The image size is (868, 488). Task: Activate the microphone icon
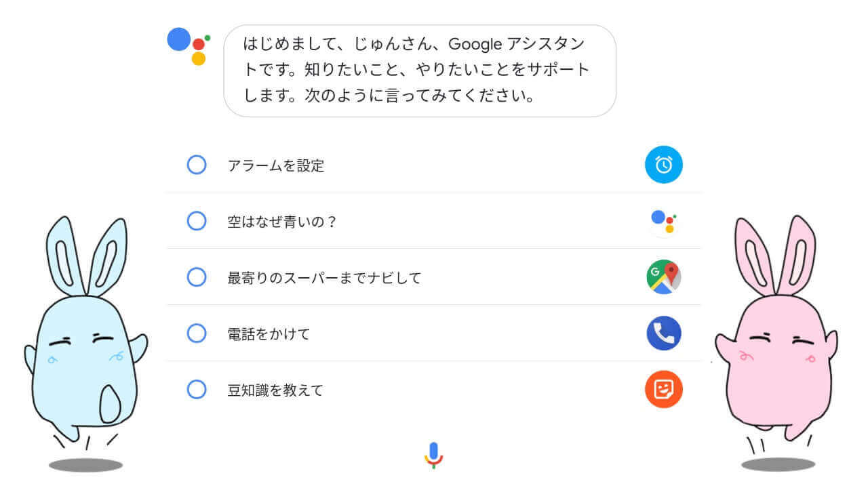[x=434, y=455]
